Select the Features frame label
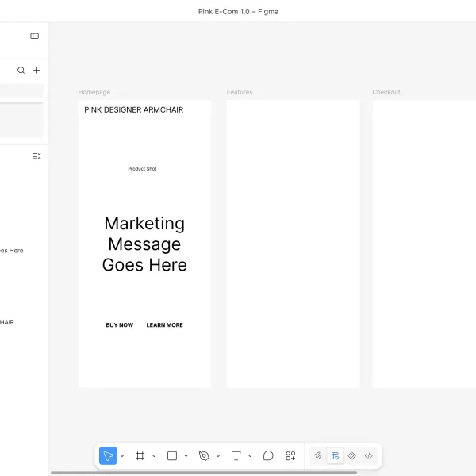The height and width of the screenshot is (476, 476). pyautogui.click(x=240, y=92)
